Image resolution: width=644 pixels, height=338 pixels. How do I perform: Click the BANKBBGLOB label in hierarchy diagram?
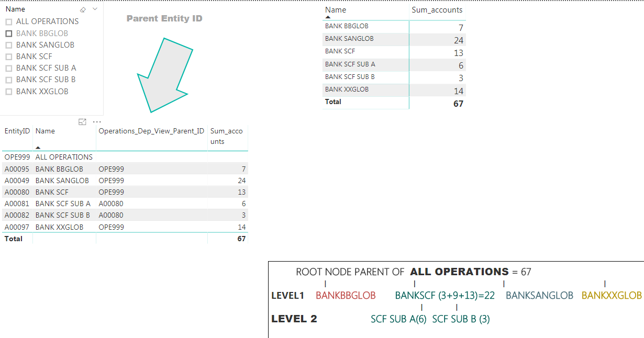[346, 296]
